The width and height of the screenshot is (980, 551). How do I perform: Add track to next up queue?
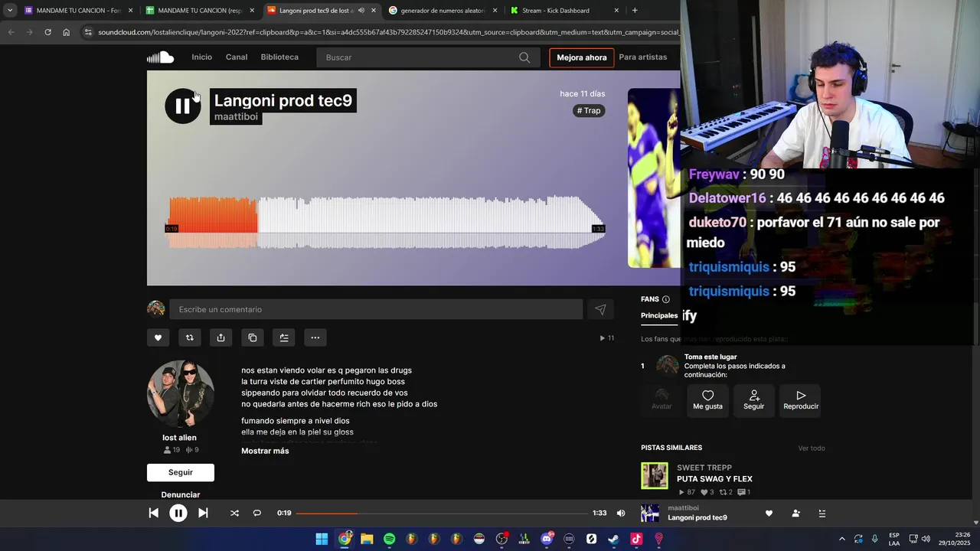(283, 337)
